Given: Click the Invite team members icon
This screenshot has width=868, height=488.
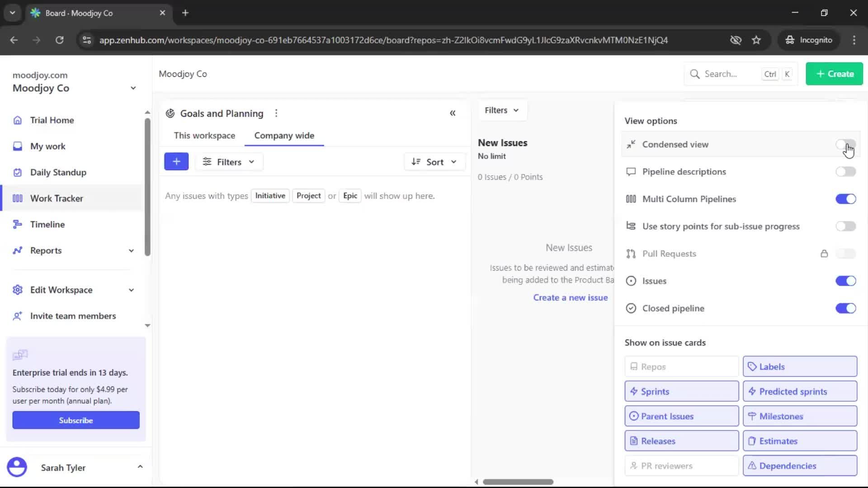Looking at the screenshot, I should tap(17, 316).
